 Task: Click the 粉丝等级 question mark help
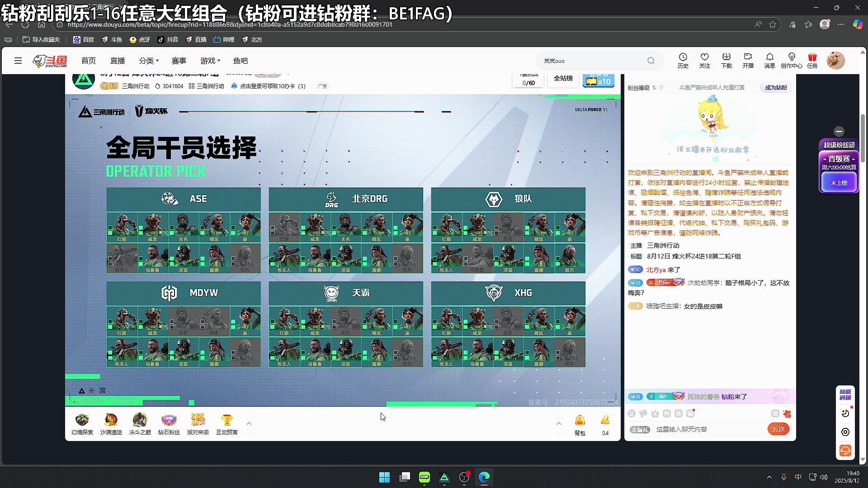tap(661, 88)
